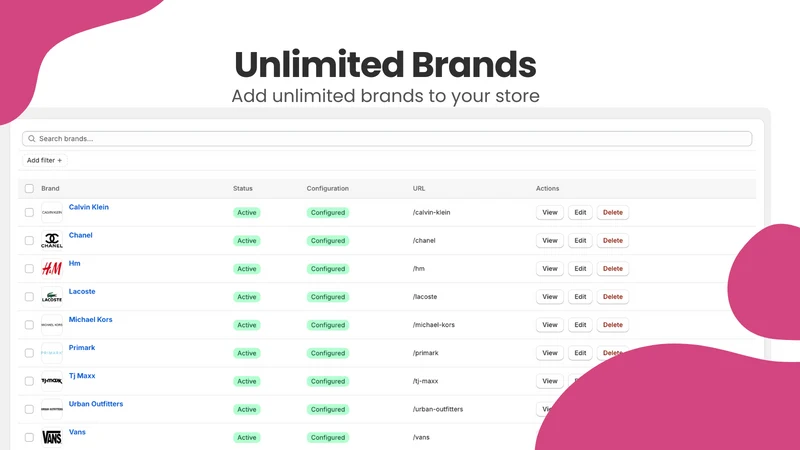Check the Lacoste row checkbox
The height and width of the screenshot is (450, 800).
pyautogui.click(x=29, y=296)
